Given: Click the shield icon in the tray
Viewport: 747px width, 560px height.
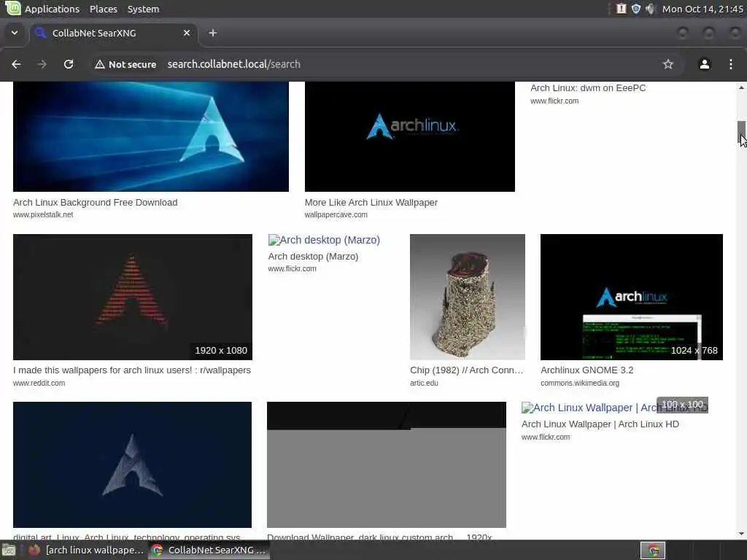Looking at the screenshot, I should click(x=636, y=9).
